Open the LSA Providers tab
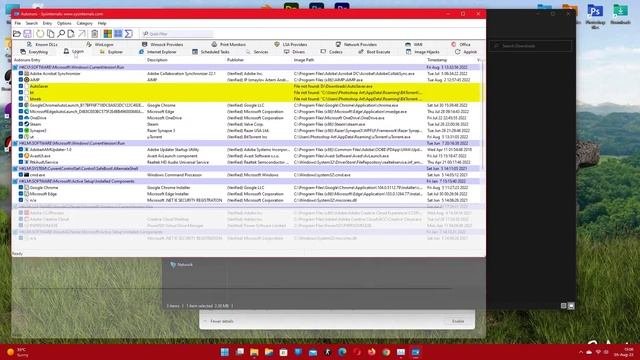640x360 pixels. click(291, 44)
